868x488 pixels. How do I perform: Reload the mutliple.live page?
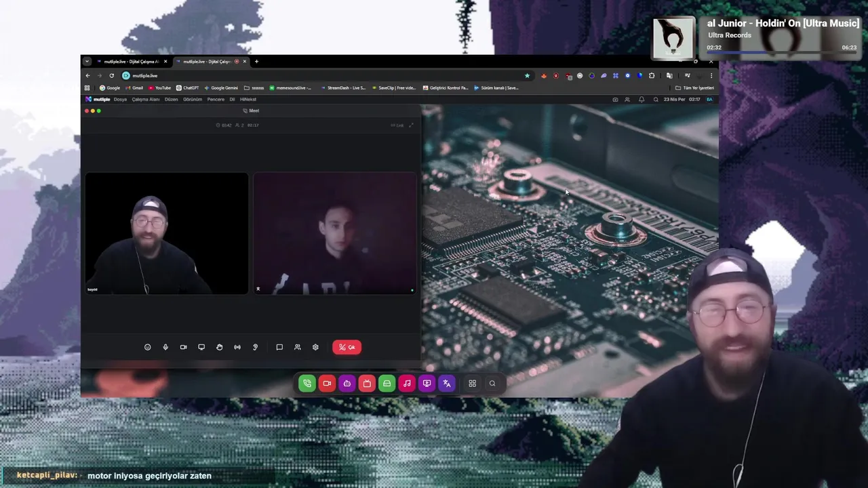(x=111, y=76)
